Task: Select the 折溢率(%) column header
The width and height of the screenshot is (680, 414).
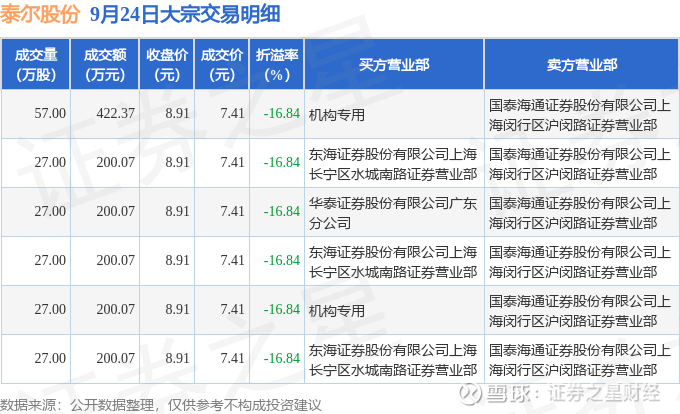Action: [277, 65]
